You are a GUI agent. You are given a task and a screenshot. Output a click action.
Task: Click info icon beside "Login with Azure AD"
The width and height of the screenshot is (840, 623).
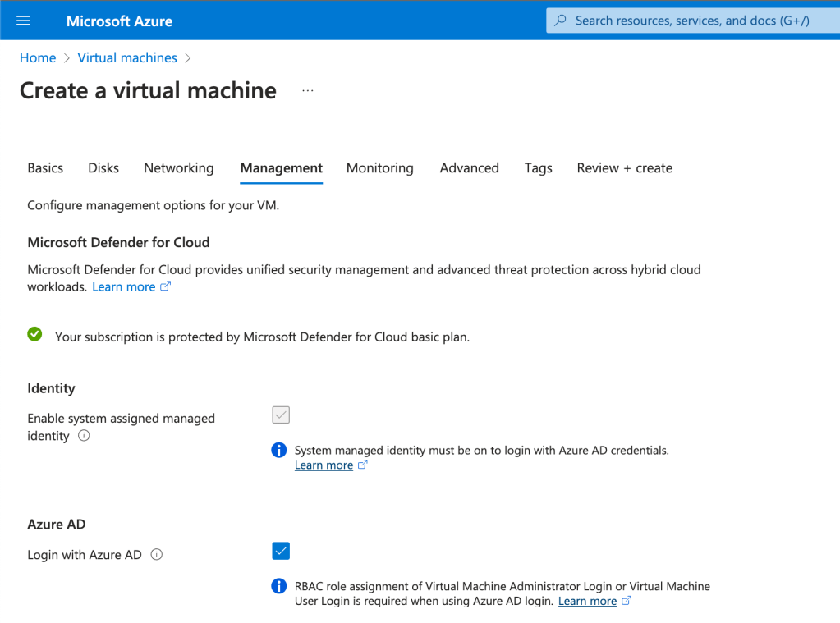click(156, 554)
